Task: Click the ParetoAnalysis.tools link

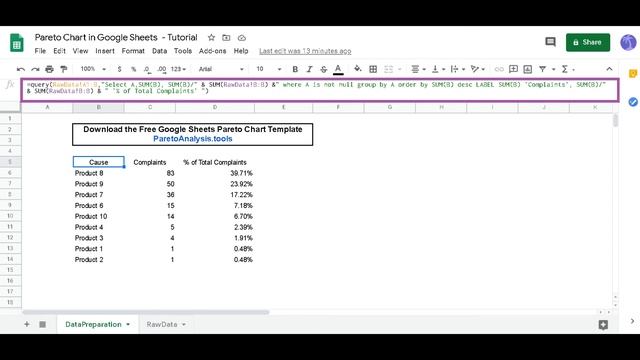Action: click(x=193, y=139)
